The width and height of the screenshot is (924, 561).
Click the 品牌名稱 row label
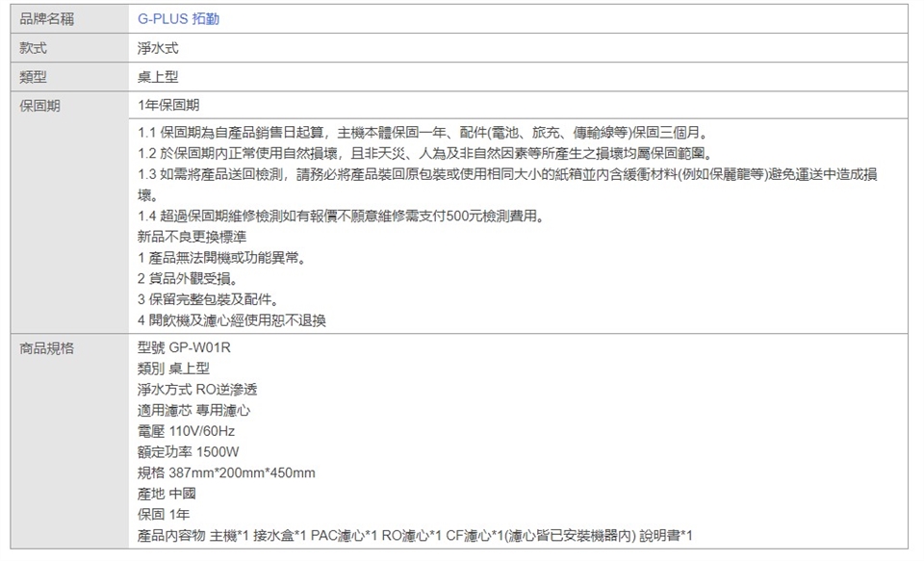tap(47, 19)
